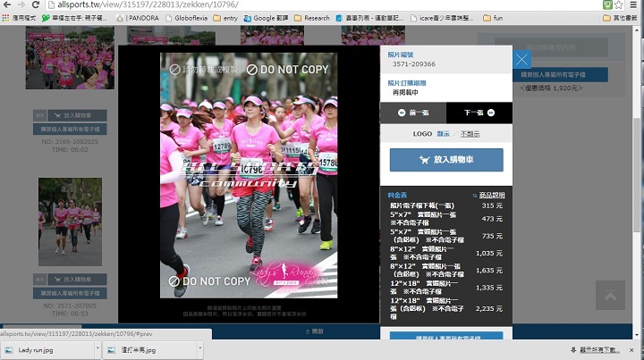Viewport: 644px width, 360px height.
Task: Open the background thumbnail of the pink runners crowd
Action: click(71, 58)
